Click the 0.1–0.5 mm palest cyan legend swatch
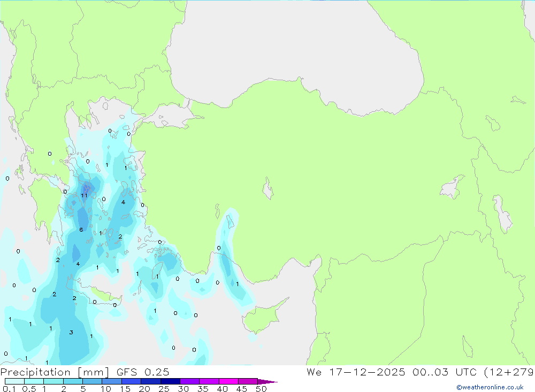Image resolution: width=535 pixels, height=392 pixels. click(x=14, y=381)
